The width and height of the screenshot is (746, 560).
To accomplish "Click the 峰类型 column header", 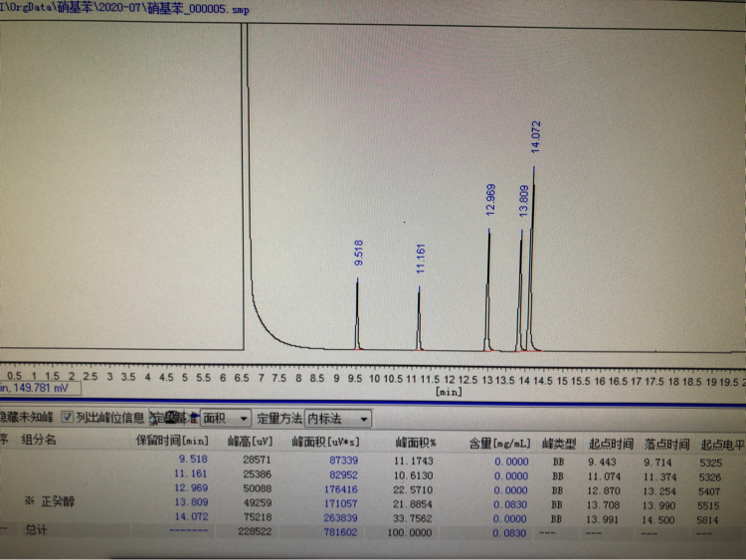I will point(559,445).
